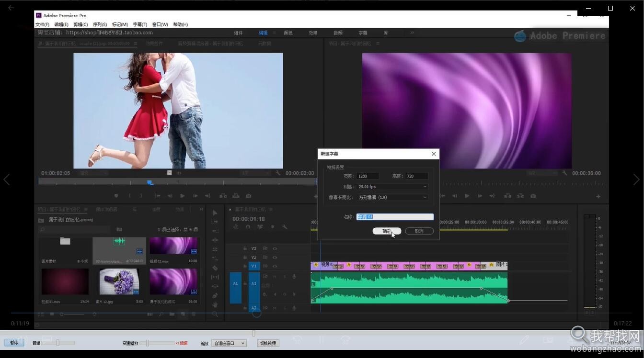Select the Ripple Edit tool

[215, 231]
